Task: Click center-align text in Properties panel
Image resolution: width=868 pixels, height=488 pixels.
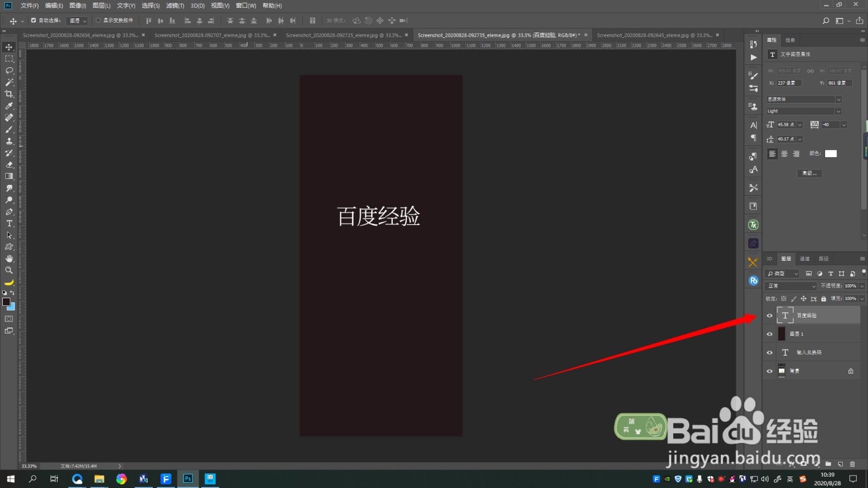Action: pyautogui.click(x=784, y=154)
